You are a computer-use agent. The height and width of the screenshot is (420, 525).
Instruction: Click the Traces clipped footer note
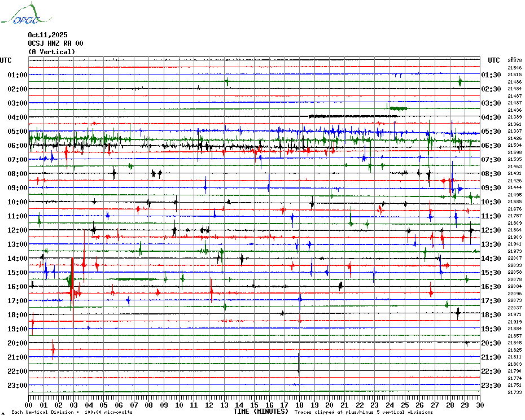click(x=364, y=412)
